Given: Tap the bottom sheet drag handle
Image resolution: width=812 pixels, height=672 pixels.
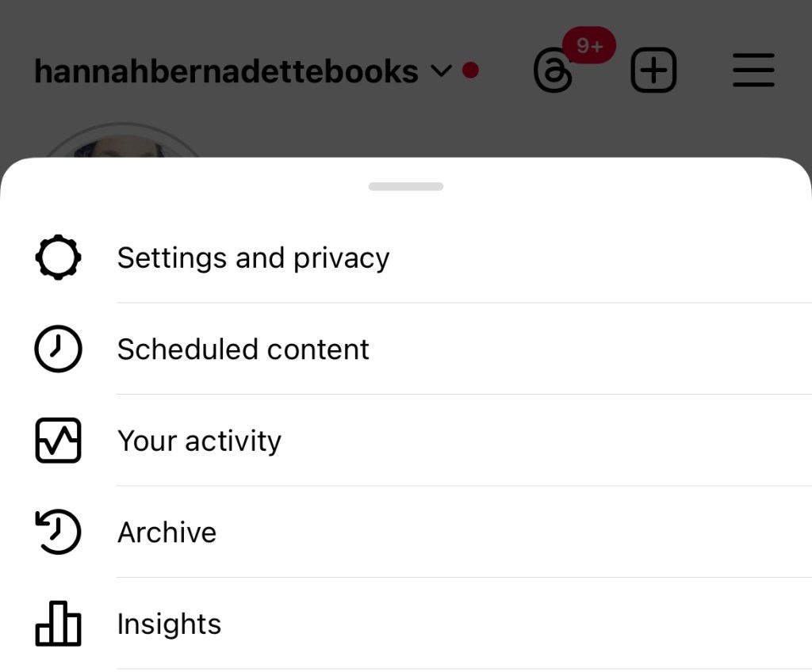Looking at the screenshot, I should point(405,187).
